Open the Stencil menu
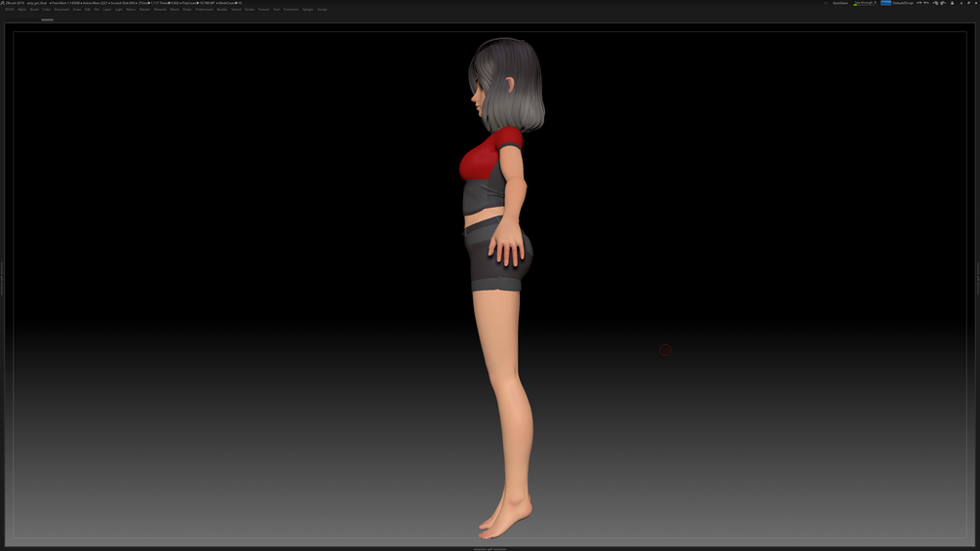Viewport: 980px width, 551px height. 236,10
